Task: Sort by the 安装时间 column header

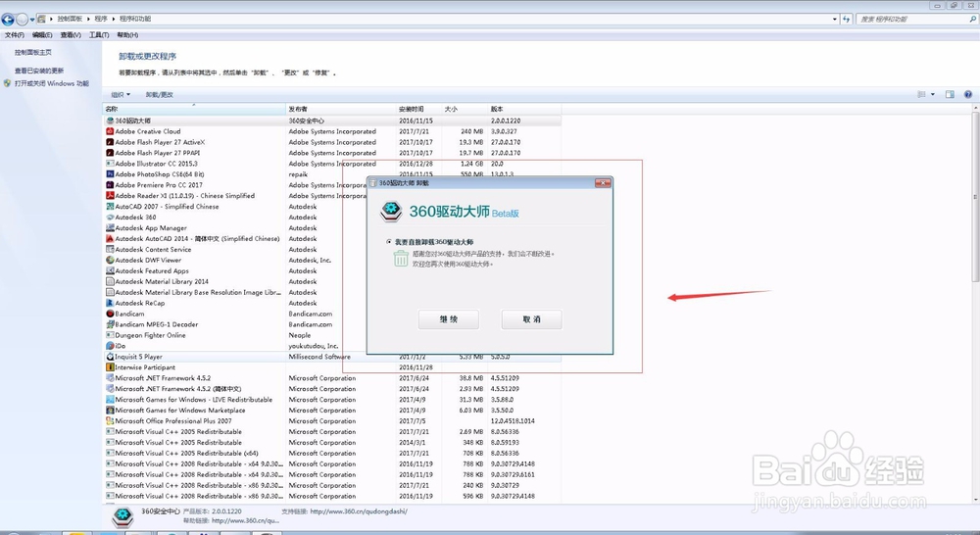Action: (418, 109)
